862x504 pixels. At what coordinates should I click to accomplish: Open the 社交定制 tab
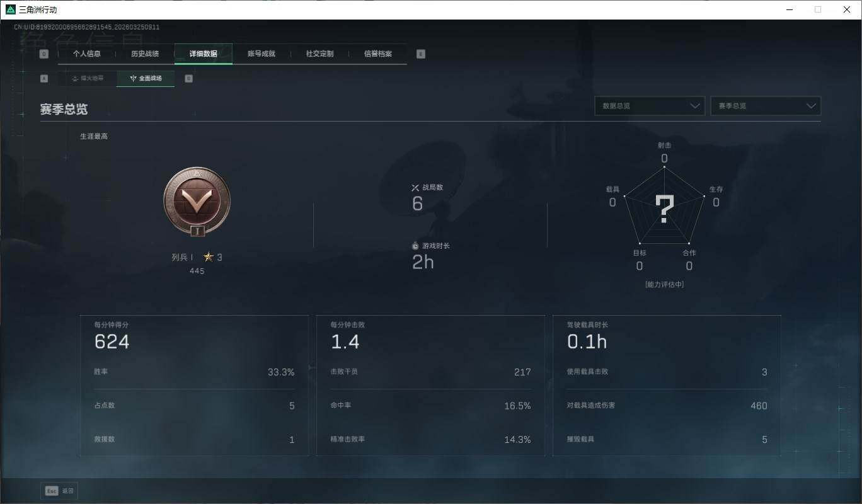pyautogui.click(x=319, y=54)
